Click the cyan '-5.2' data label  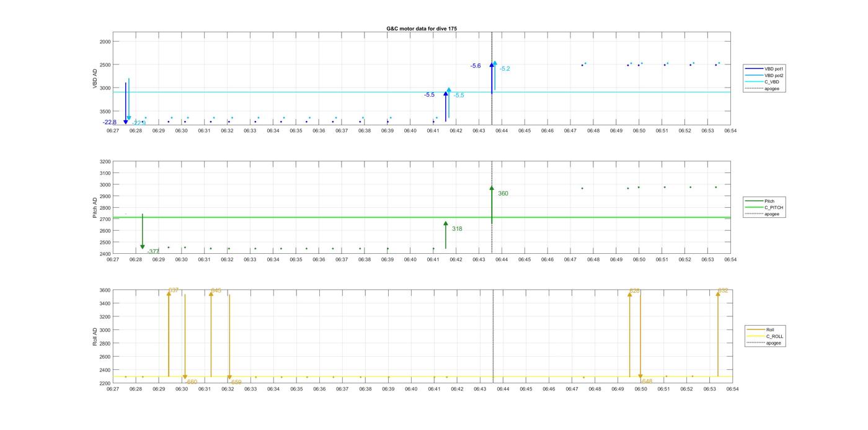(x=505, y=69)
